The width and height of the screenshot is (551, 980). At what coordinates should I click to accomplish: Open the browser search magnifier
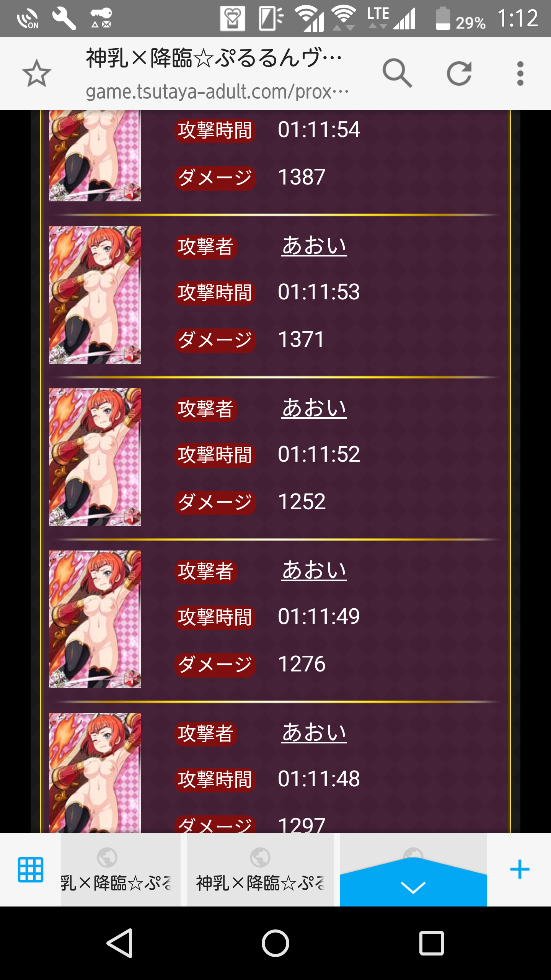tap(397, 73)
